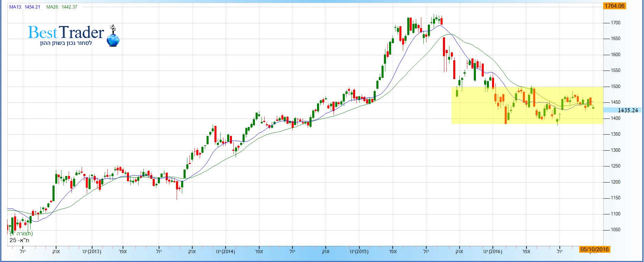644x262 pixels.
Task: Click the 1350 price axis label
Action: pyautogui.click(x=616, y=134)
